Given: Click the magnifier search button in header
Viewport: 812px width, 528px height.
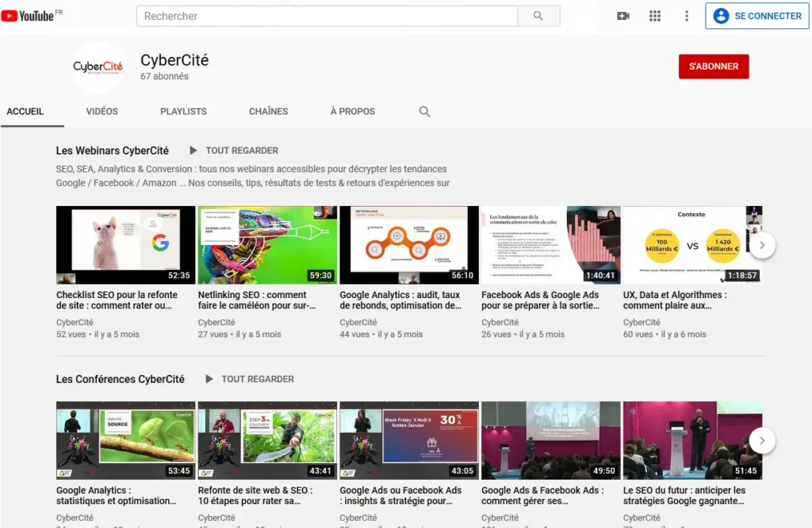Looking at the screenshot, I should [538, 16].
